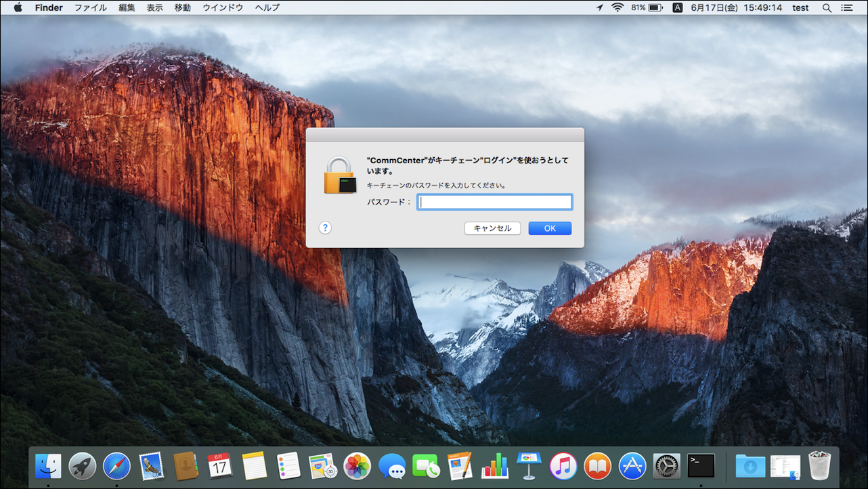Viewport: 868px width, 489px height.
Task: Open Maps icon in Dock
Action: pyautogui.click(x=323, y=466)
